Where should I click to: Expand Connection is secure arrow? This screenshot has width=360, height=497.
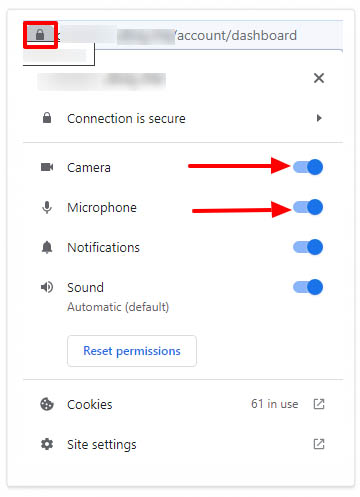319,118
